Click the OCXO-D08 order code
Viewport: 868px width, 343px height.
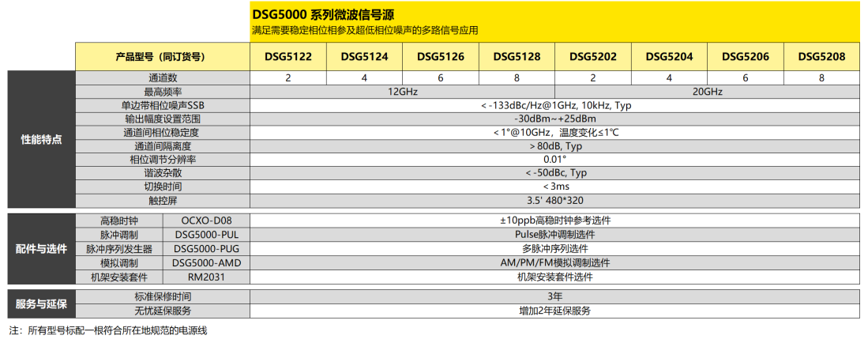(206, 220)
